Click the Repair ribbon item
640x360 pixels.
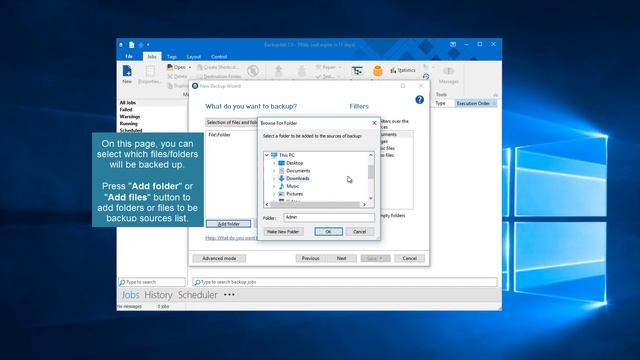pos(328,67)
